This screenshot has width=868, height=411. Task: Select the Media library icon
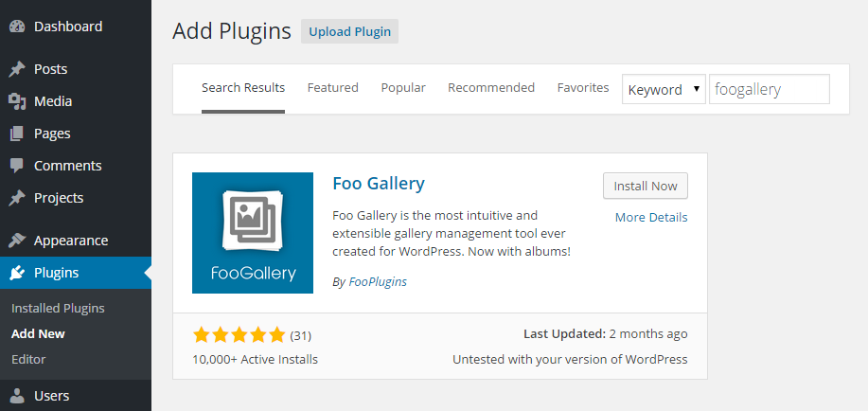coord(17,101)
